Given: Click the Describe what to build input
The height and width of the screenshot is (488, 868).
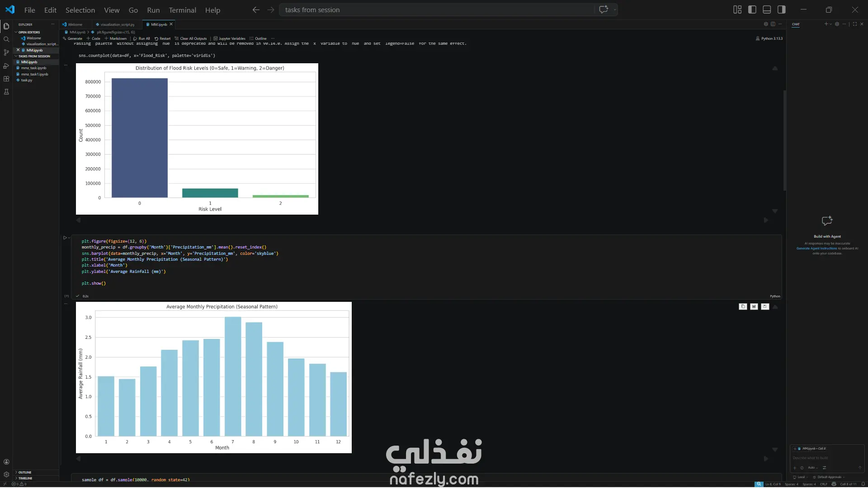Looking at the screenshot, I should (827, 458).
